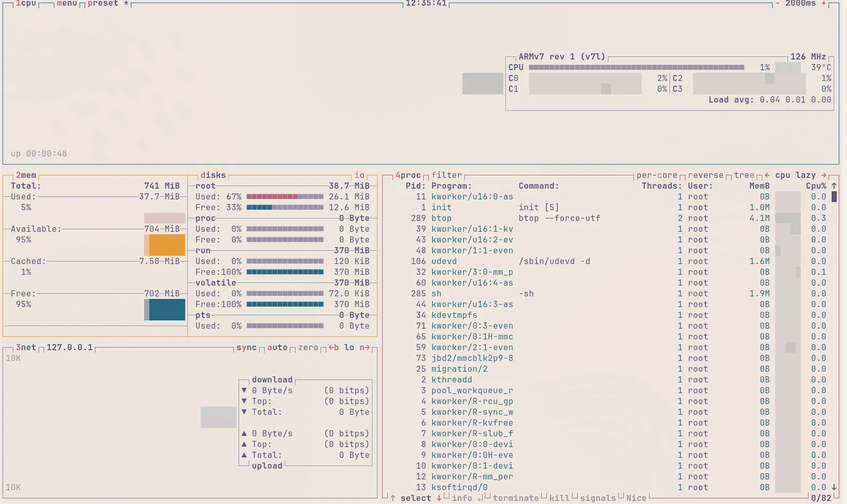The width and height of the screenshot is (847, 504).
Task: Click the Nice option
Action: point(636,498)
